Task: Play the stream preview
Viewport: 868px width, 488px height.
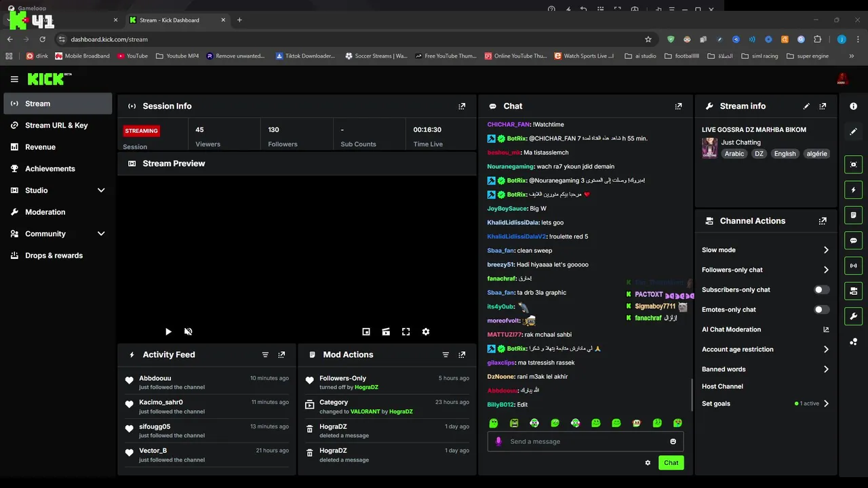Action: pyautogui.click(x=168, y=331)
